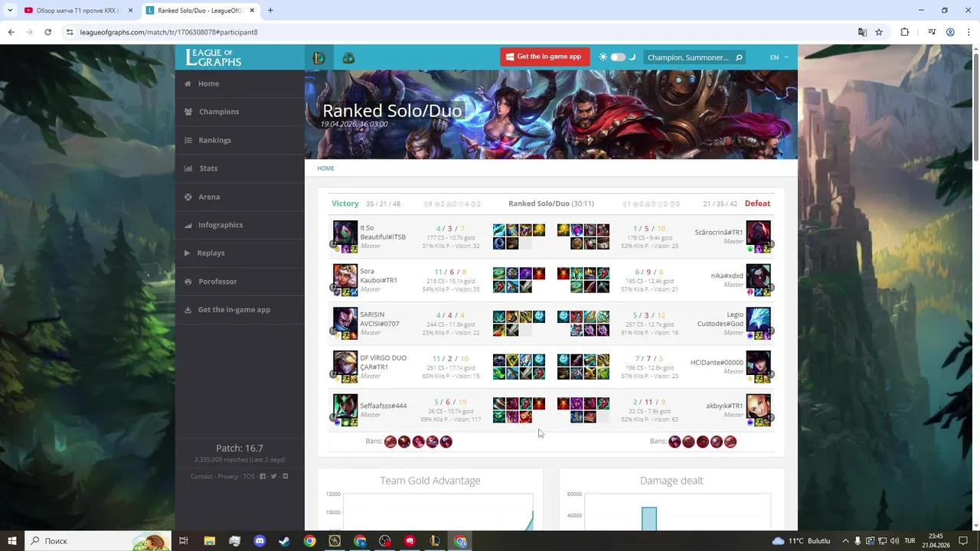The width and height of the screenshot is (980, 551).
Task: Select the League of Legends game icon
Action: point(319,57)
